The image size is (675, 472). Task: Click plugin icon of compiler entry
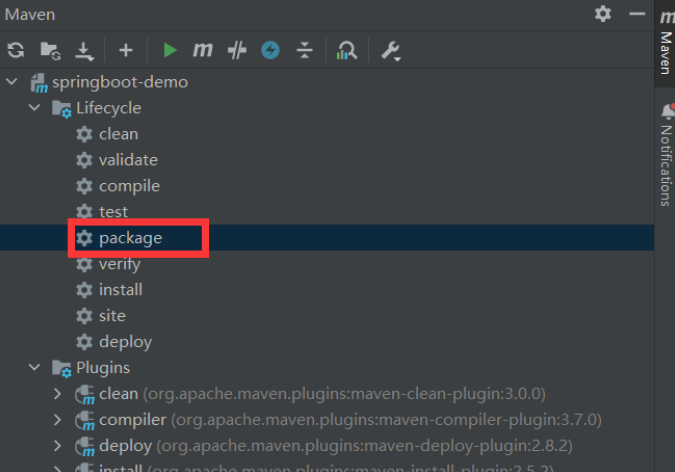[85, 420]
